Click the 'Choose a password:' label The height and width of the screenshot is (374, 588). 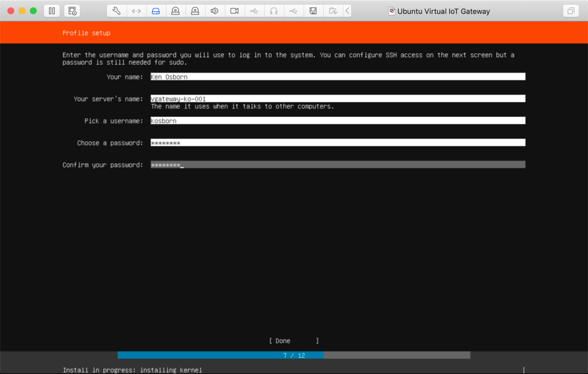point(110,143)
